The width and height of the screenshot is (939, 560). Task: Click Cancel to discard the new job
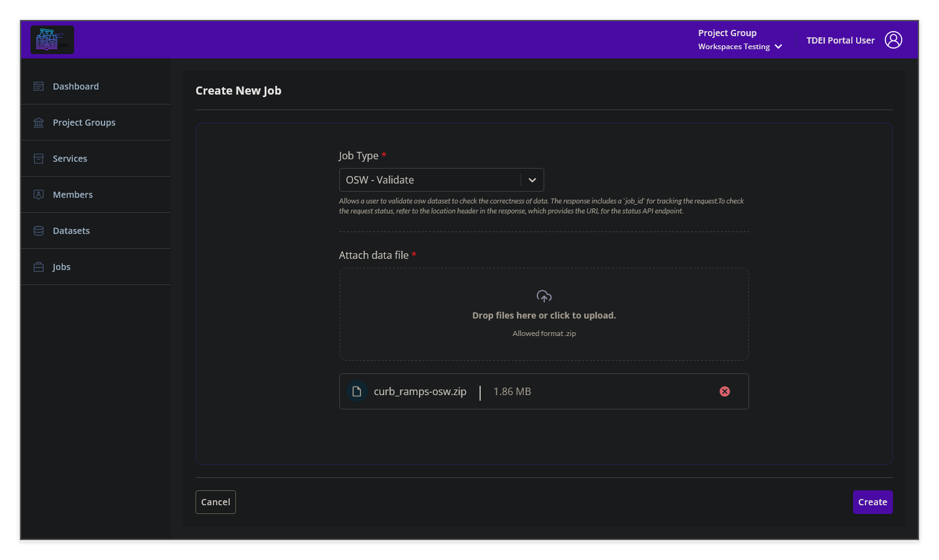pyautogui.click(x=215, y=502)
